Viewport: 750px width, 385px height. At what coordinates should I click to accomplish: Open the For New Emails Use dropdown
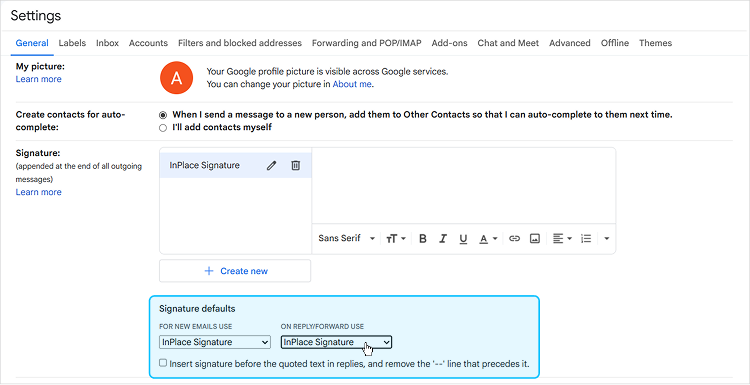pyautogui.click(x=215, y=342)
